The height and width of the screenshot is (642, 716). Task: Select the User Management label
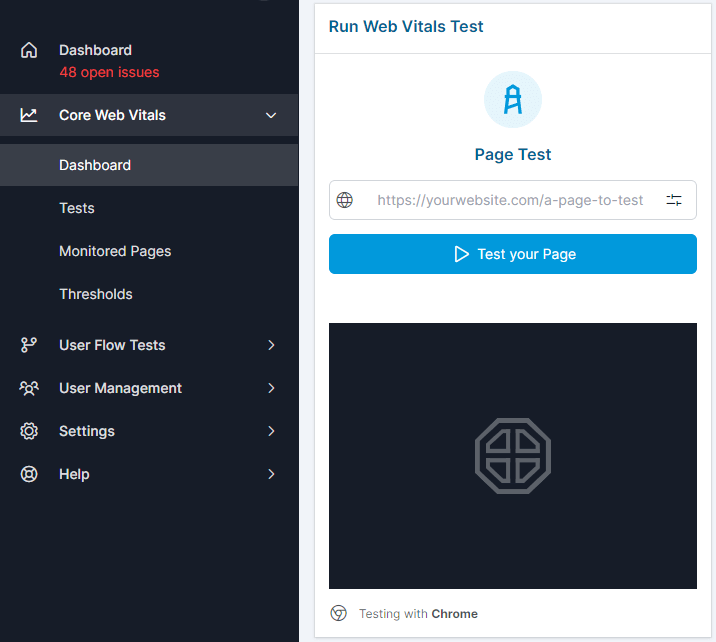pyautogui.click(x=121, y=388)
